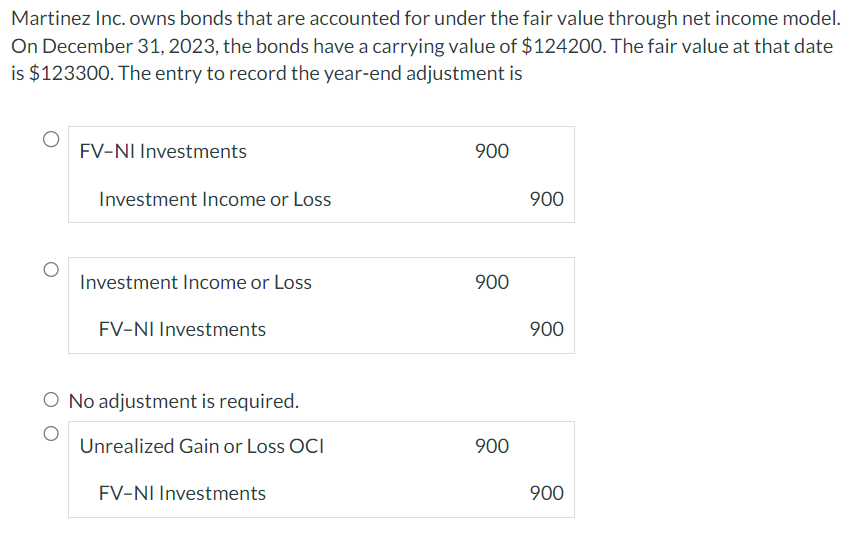The height and width of the screenshot is (539, 855).
Task: Click 'Investment Income or Loss' debit line, second answer
Action: (196, 282)
